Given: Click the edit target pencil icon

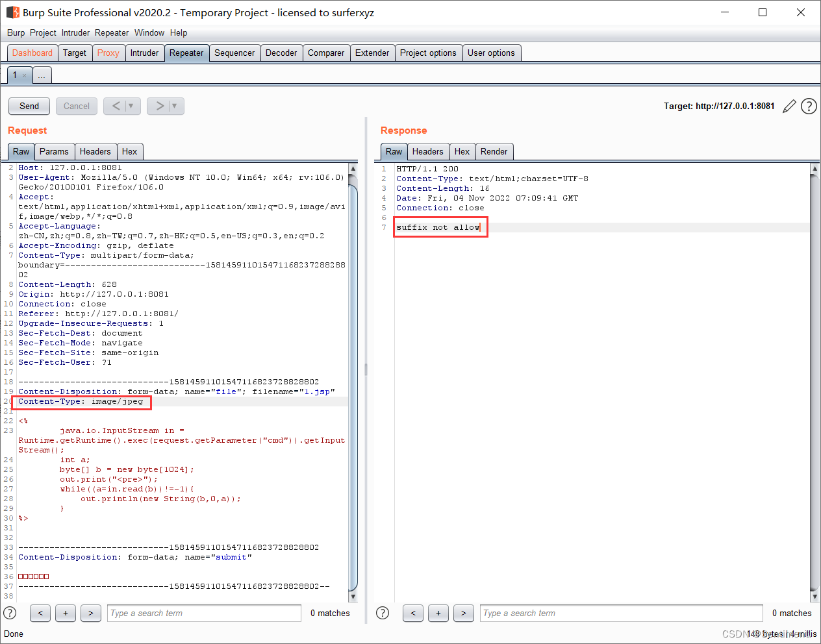Looking at the screenshot, I should click(x=789, y=106).
